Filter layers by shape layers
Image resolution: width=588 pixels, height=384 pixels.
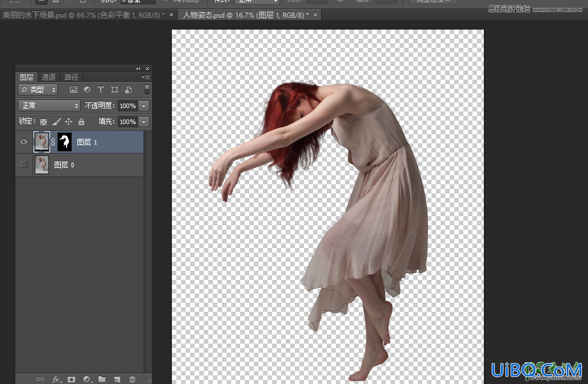114,89
